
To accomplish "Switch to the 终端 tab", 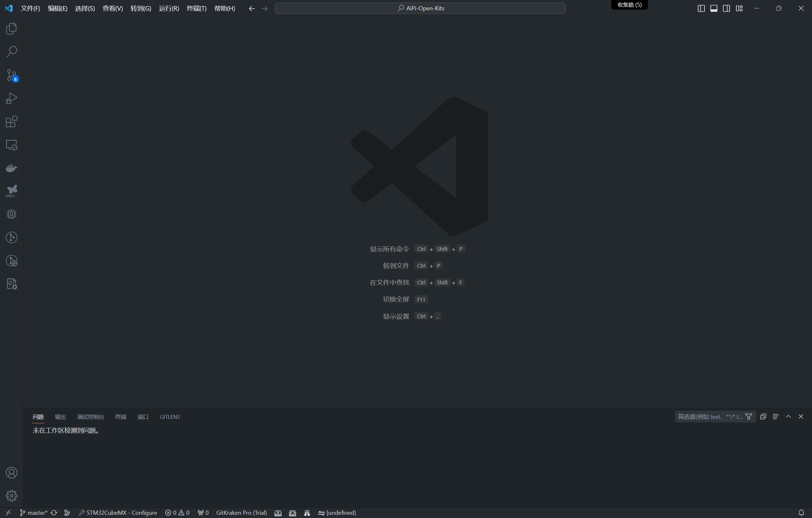I will click(x=121, y=417).
